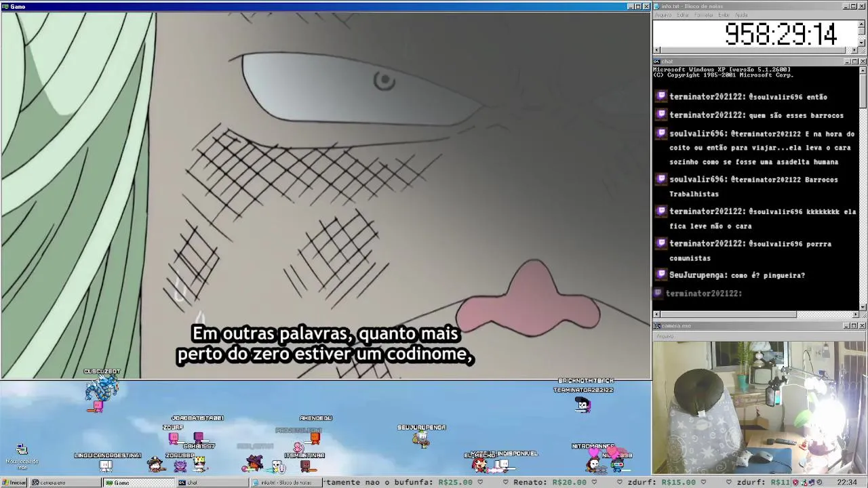Open the Iniciar start button

coord(14,483)
